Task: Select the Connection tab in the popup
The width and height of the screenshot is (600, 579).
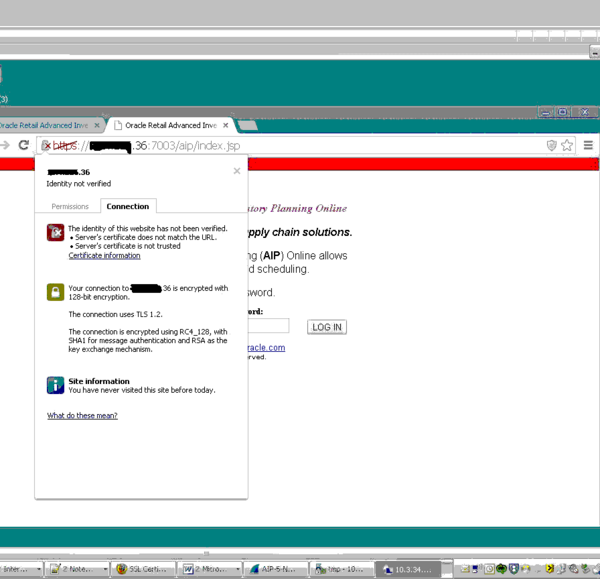Action: pos(128,206)
